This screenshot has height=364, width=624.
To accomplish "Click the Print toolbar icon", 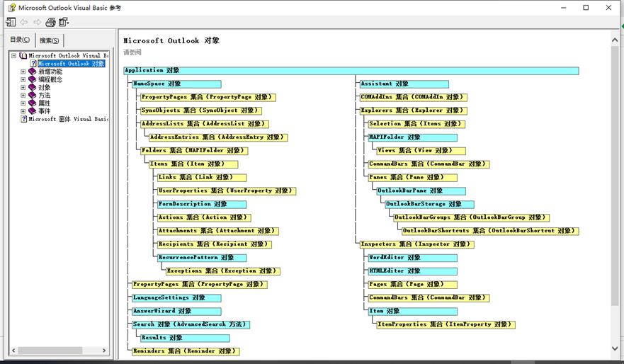I will tap(50, 22).
